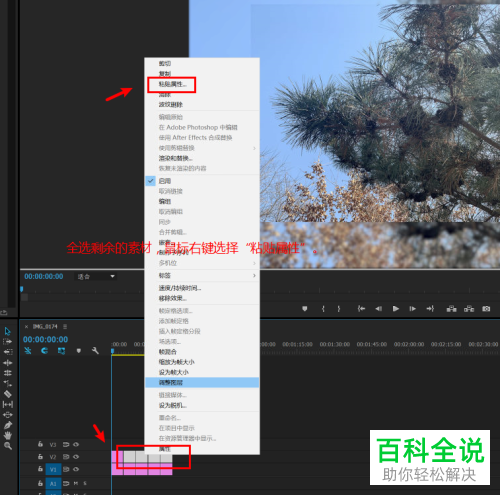Toggle nest sequence insert mode icon

(x=28, y=351)
